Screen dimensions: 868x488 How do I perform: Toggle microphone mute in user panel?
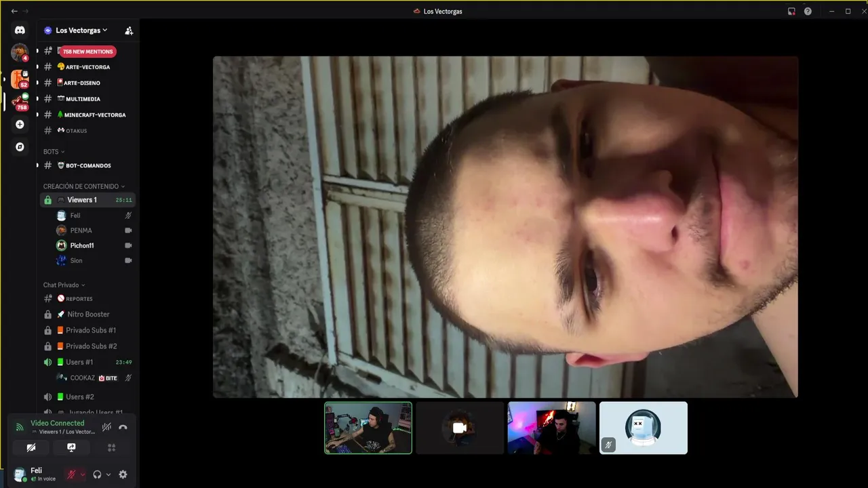tap(71, 474)
